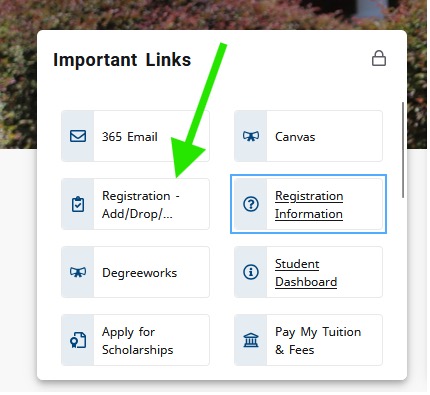Viewport: 430px width, 395px height.
Task: Click the bank building tuition icon
Action: click(251, 340)
